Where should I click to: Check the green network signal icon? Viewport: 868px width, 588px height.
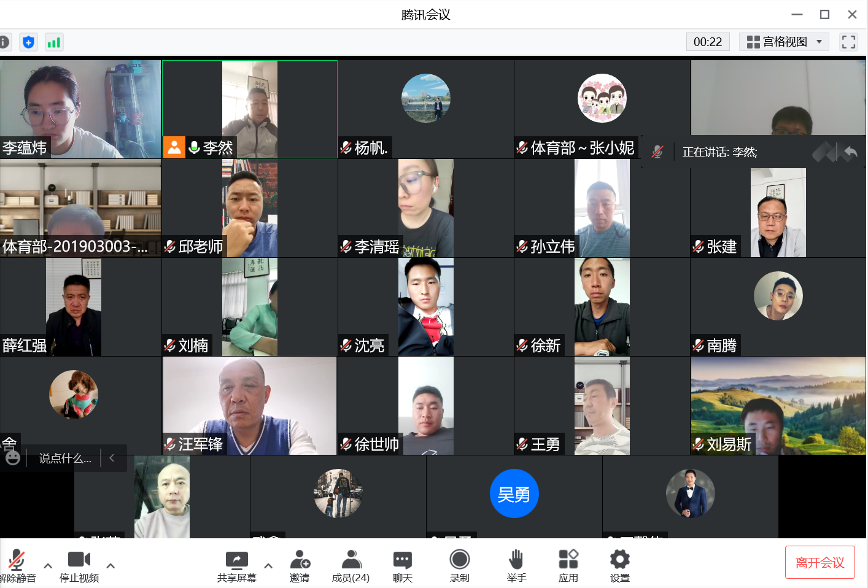pyautogui.click(x=54, y=42)
